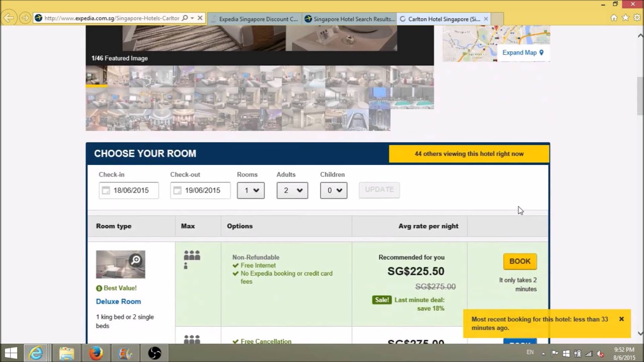Click the first gallery thumbnail highlighted in yellow
Screen dimensions: 644x362
(96, 76)
